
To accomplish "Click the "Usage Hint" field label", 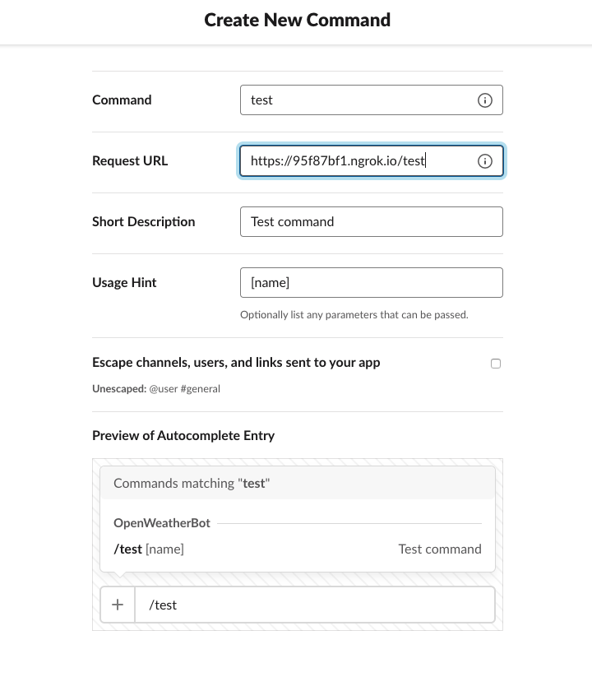I will (x=124, y=283).
